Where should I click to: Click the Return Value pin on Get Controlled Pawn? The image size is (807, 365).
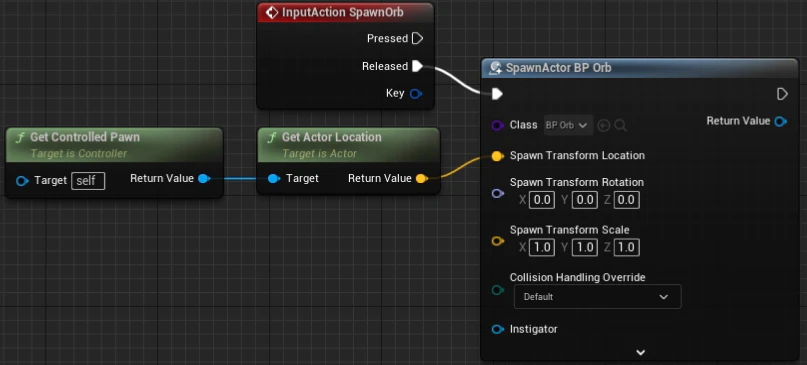click(x=204, y=179)
